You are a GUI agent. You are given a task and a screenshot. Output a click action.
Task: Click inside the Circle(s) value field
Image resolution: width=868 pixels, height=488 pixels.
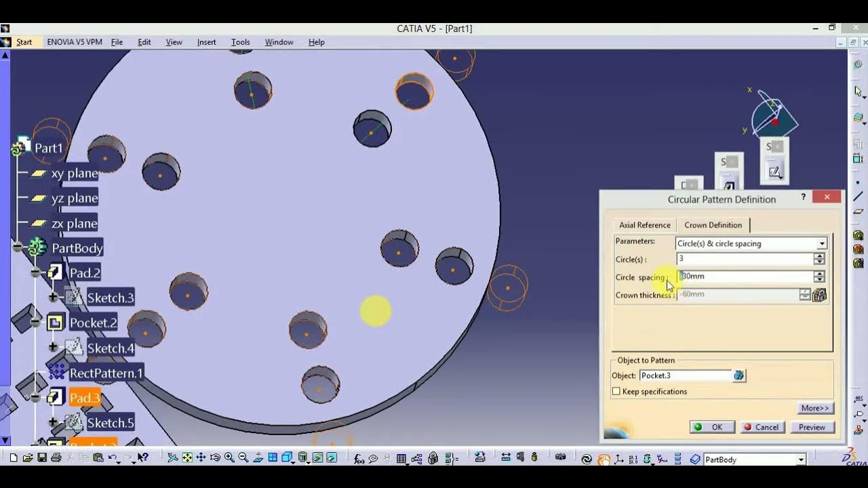(745, 259)
